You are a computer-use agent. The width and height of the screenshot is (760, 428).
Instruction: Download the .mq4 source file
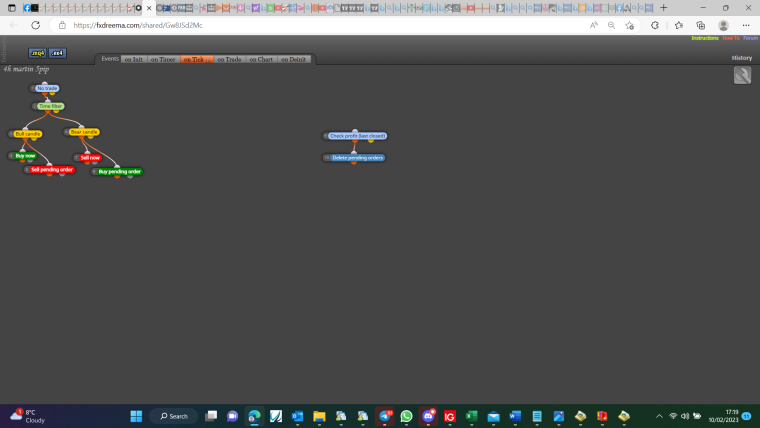pyautogui.click(x=37, y=53)
